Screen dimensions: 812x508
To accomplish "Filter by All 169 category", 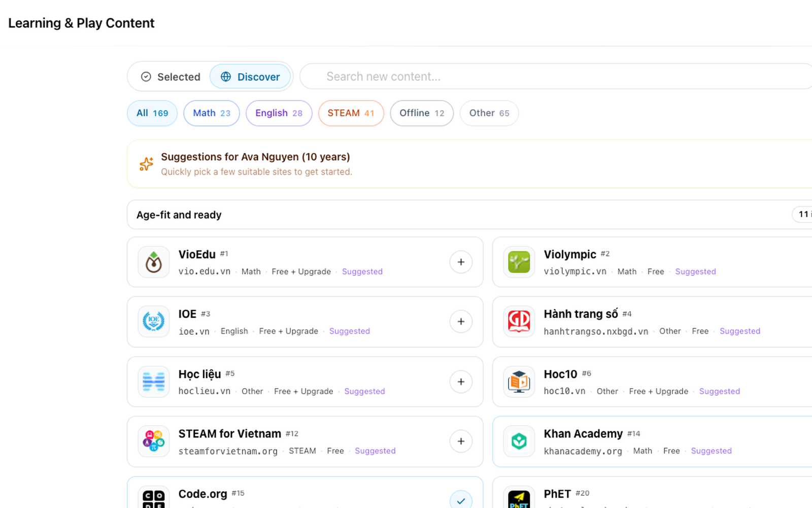I will pyautogui.click(x=152, y=113).
